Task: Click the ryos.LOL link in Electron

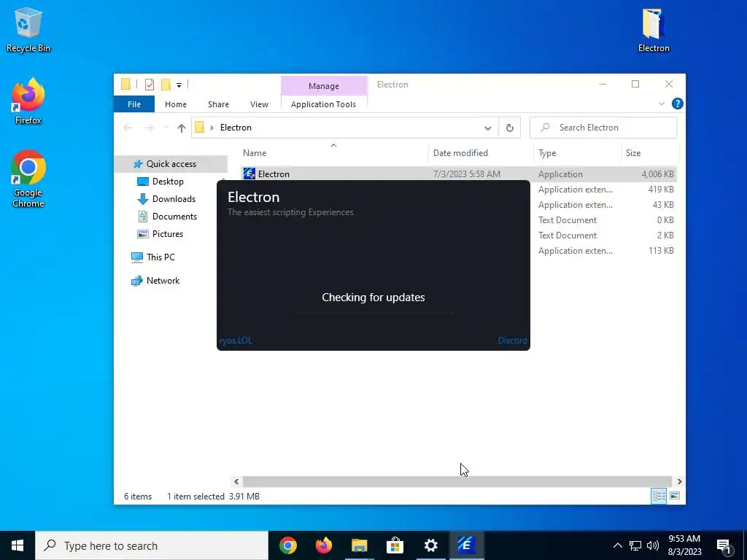Action: [x=236, y=341]
